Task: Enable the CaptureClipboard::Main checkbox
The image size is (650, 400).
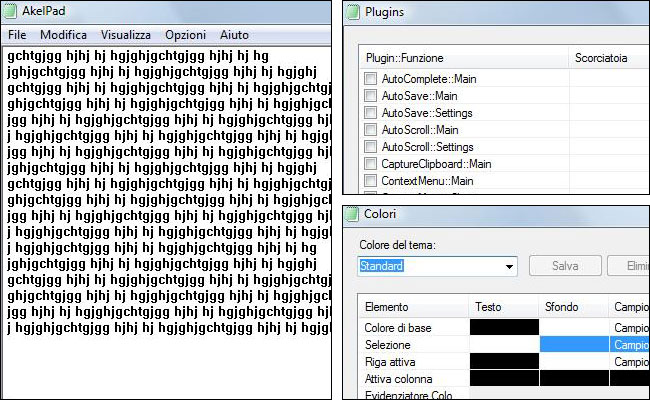Action: pos(371,164)
